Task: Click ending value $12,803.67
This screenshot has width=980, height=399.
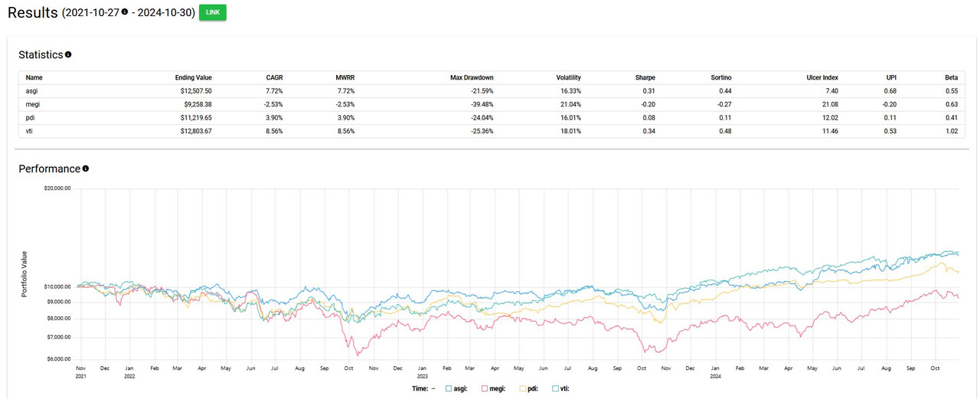Action: [196, 132]
